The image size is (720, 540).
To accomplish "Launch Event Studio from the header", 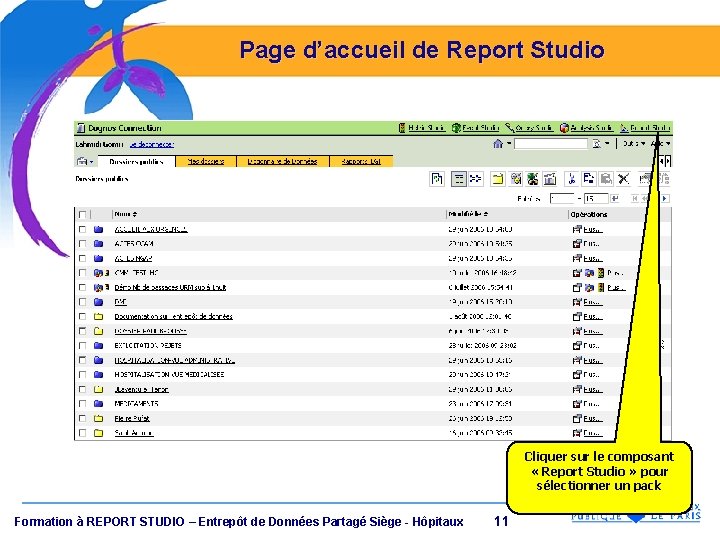I will coord(475,128).
